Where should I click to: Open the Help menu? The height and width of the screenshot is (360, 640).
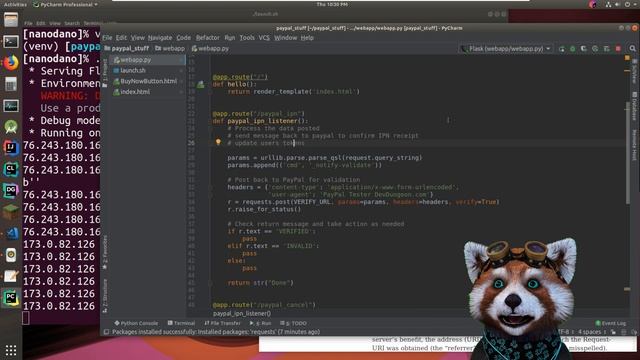coord(307,38)
